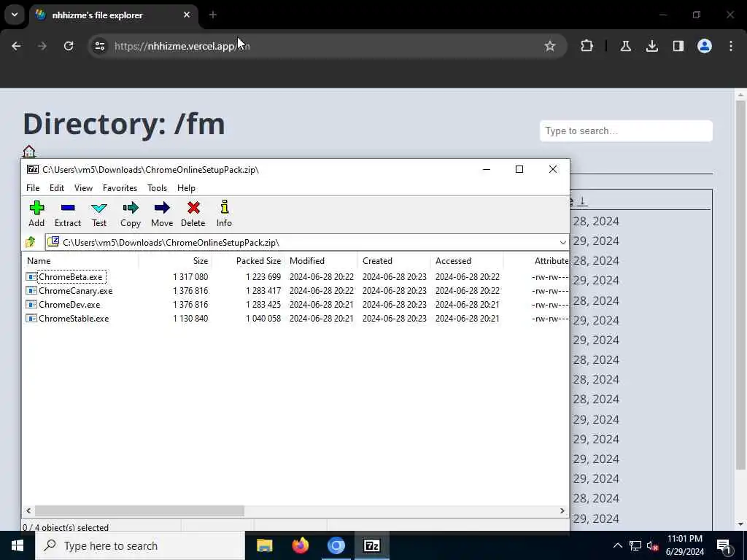Select the ChromeDev.exe file row
The image size is (747, 560).
tap(295, 304)
